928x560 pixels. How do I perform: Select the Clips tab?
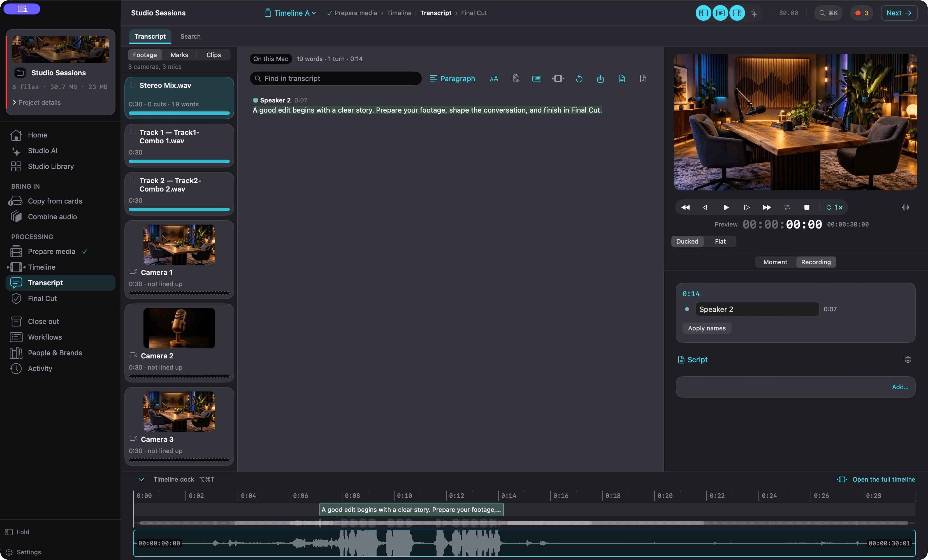[214, 55]
